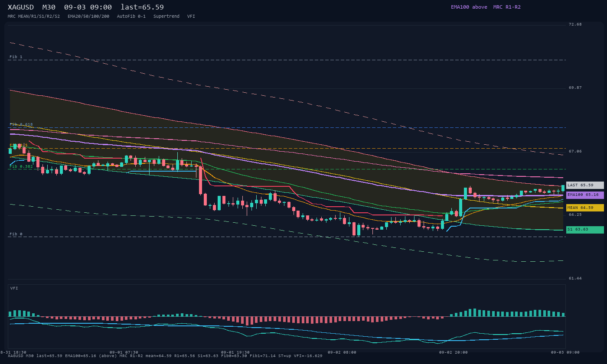Click the '09-03 09:00' time axis label at the bottom
Image resolution: width=607 pixels, height=364 pixels.
pyautogui.click(x=565, y=352)
